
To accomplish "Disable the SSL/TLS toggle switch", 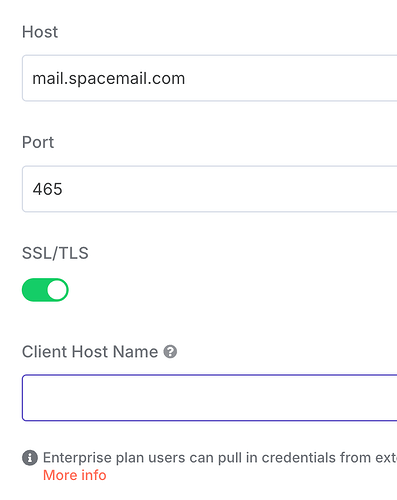I will (45, 290).
